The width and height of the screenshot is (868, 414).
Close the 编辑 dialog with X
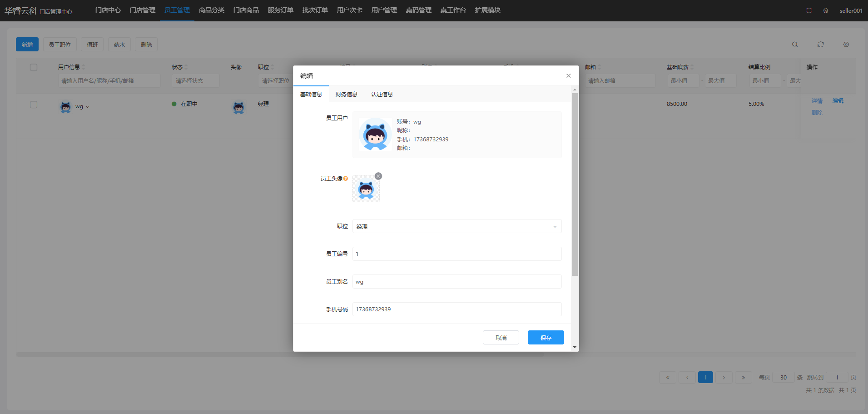pyautogui.click(x=569, y=76)
